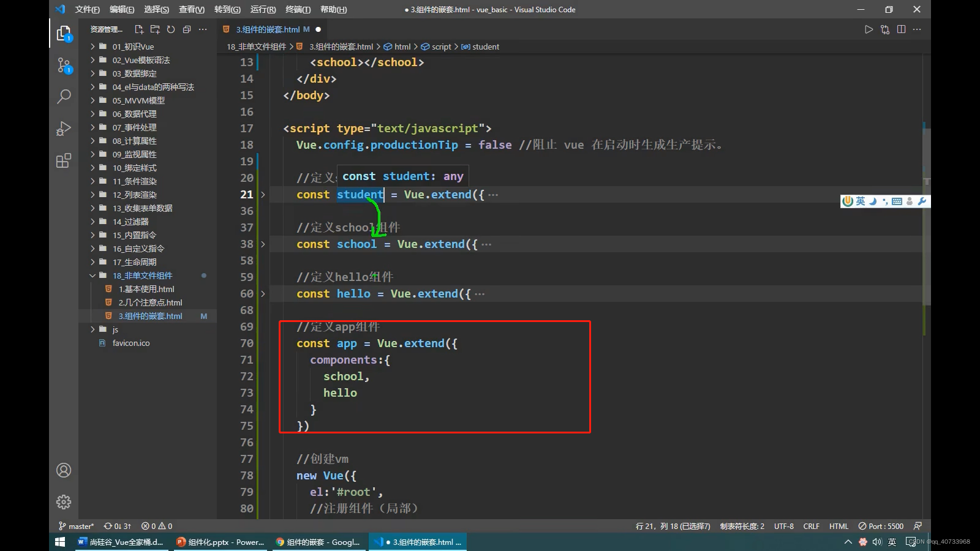The image size is (980, 551).
Task: Collapse all folders in explorer
Action: (187, 29)
